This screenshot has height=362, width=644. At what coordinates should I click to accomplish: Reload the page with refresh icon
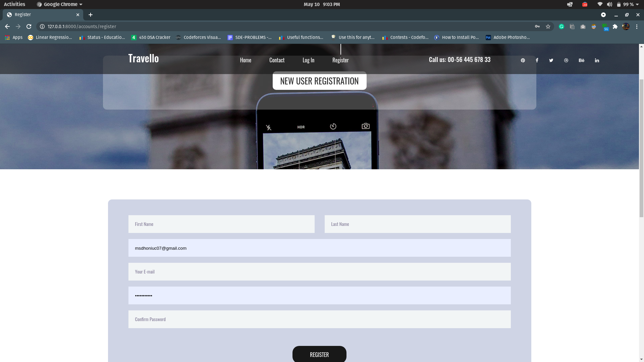point(29,26)
